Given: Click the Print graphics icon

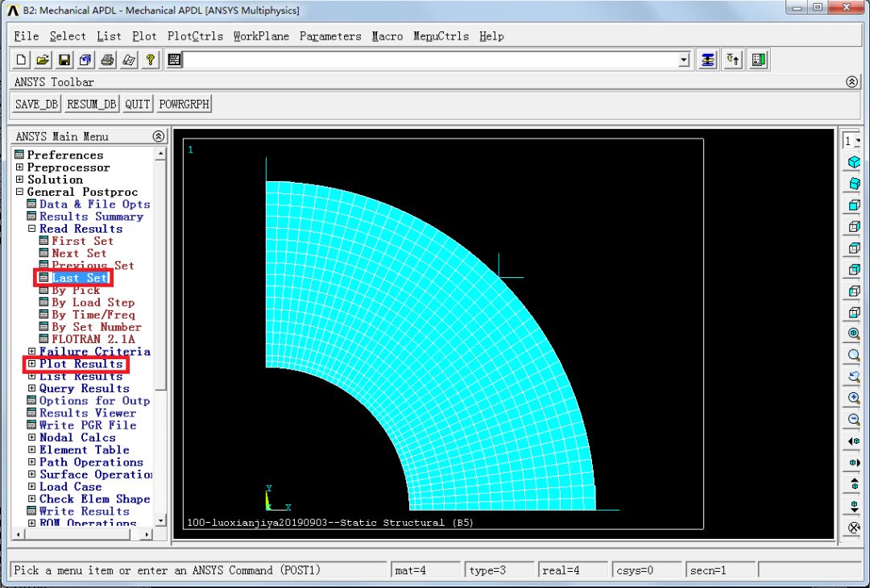Looking at the screenshot, I should pos(107,59).
